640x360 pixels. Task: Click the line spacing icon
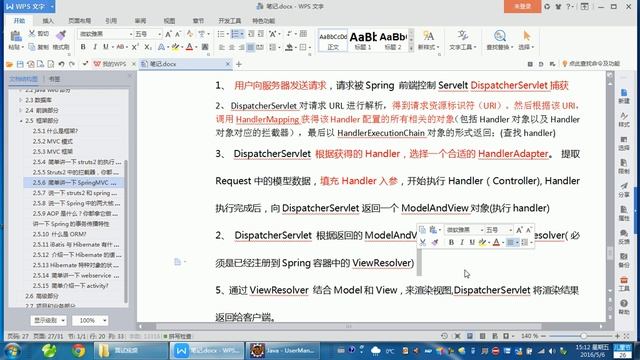pos(273,47)
